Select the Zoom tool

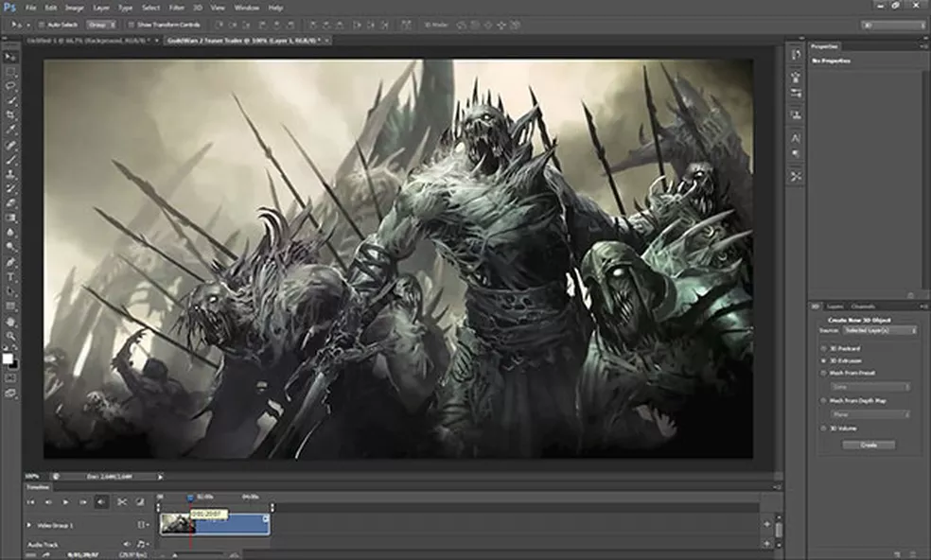coord(11,336)
